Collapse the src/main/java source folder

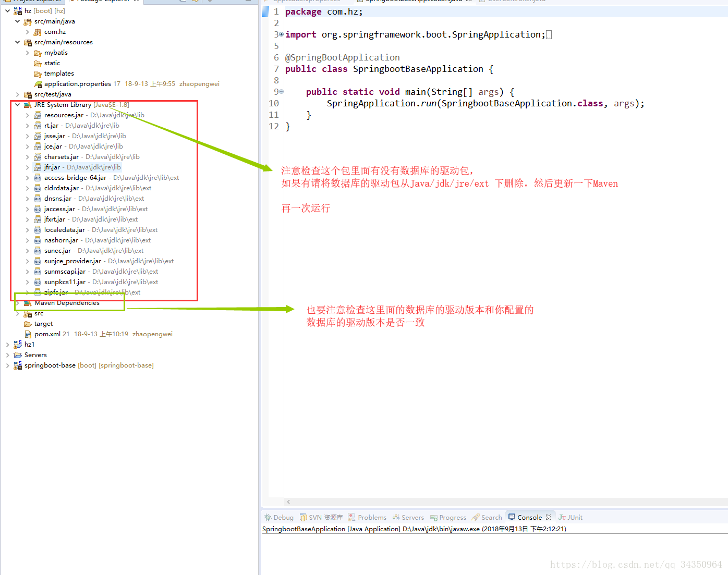click(x=18, y=21)
